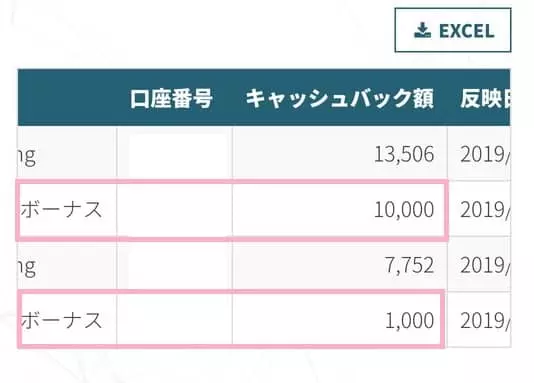Click the account number cell in the 13,506 row
This screenshot has height=383, width=534.
175,154
